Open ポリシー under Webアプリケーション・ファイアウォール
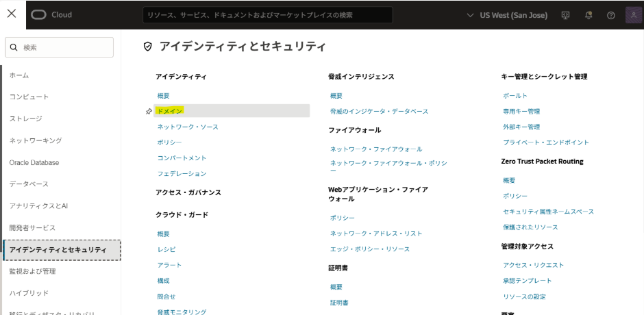 [x=343, y=218]
